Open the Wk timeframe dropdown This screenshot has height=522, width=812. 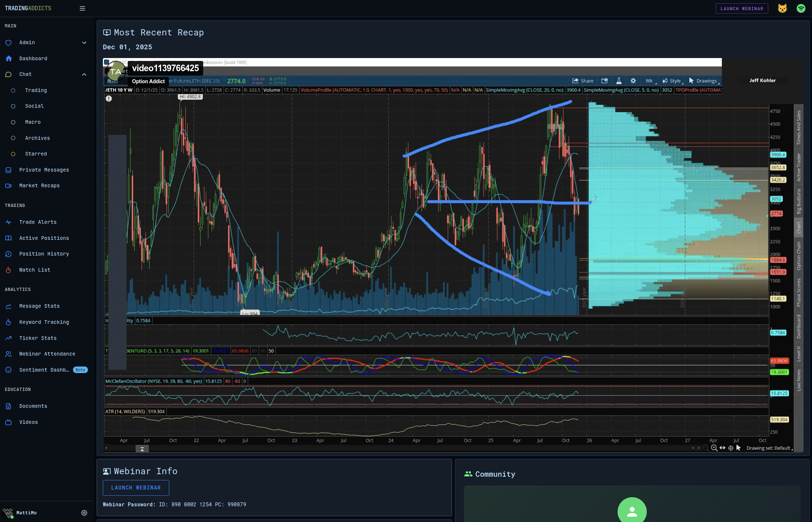649,81
